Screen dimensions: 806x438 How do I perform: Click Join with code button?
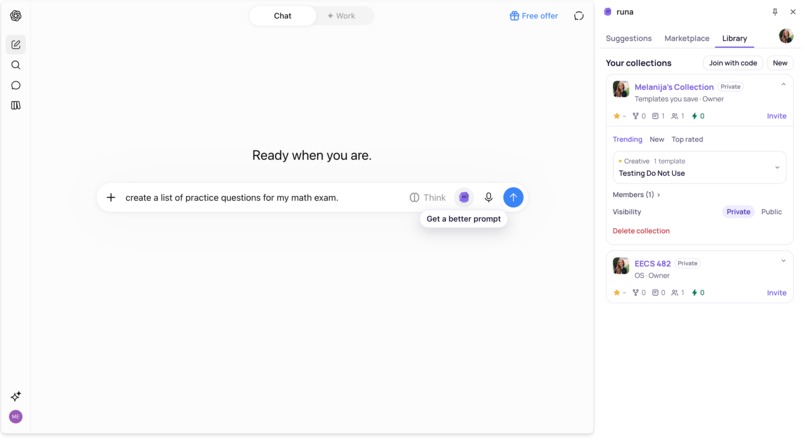point(732,63)
